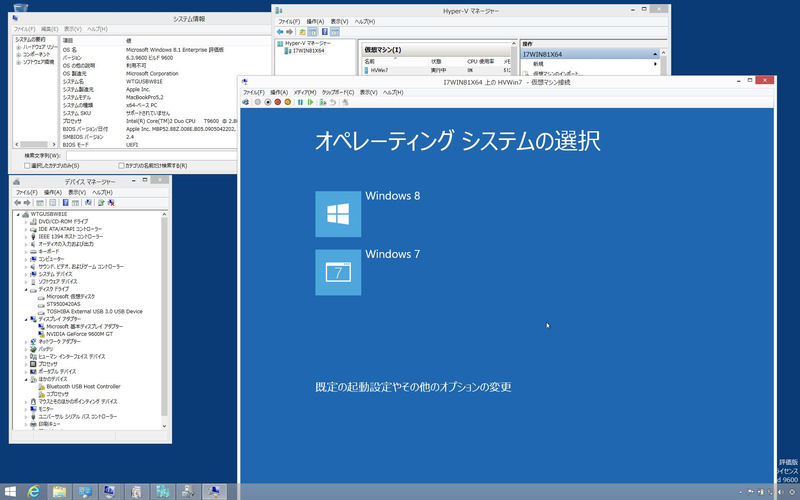The height and width of the screenshot is (500, 800).
Task: Collapse ほかのデバイス node in Device Manager
Action: tap(26, 379)
